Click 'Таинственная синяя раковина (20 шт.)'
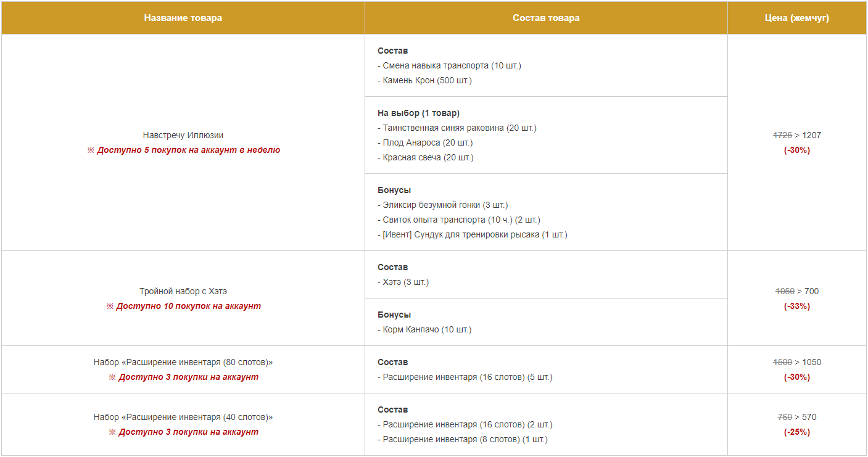Viewport: 868px width, 457px height. coord(457,128)
